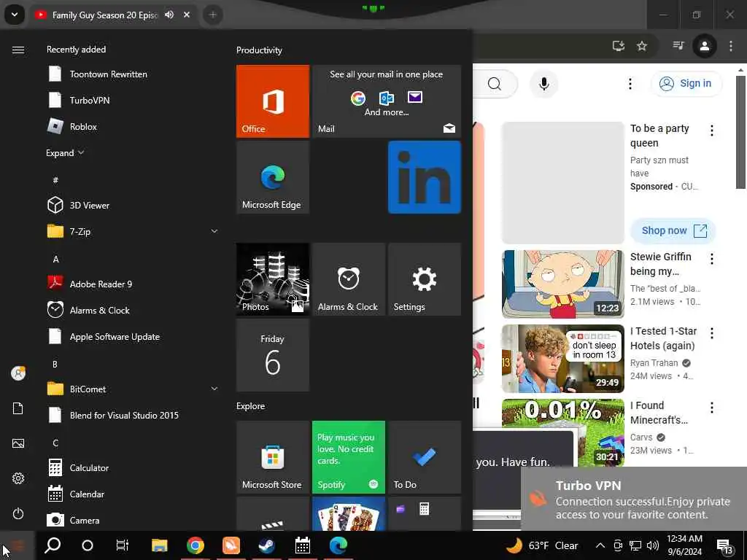Viewport: 747px width, 560px height.
Task: Open Cortana circle on taskbar
Action: [88, 545]
